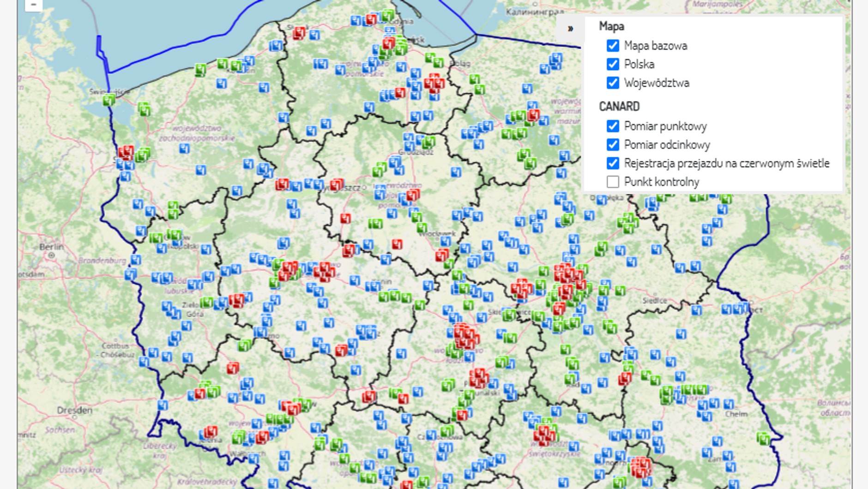Viewport: 868px width, 489px height.
Task: Click blue marker near Cottbus on western border
Action: click(144, 362)
